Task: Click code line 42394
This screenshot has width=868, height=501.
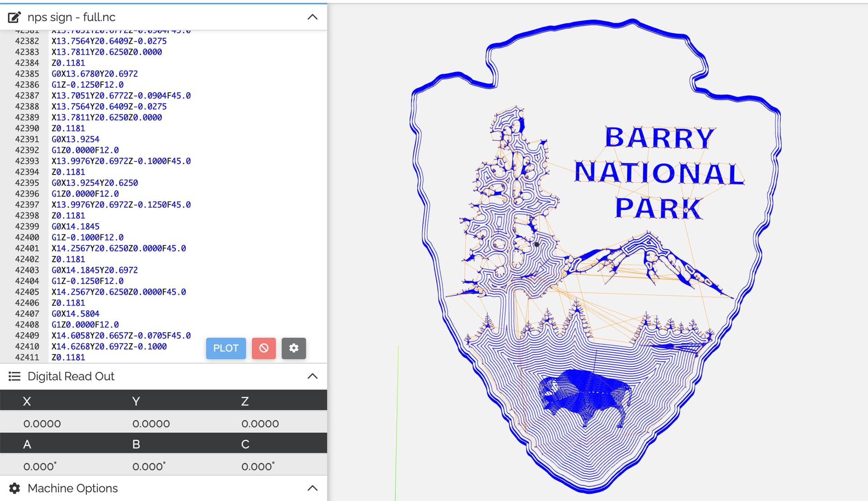Action: 68,172
